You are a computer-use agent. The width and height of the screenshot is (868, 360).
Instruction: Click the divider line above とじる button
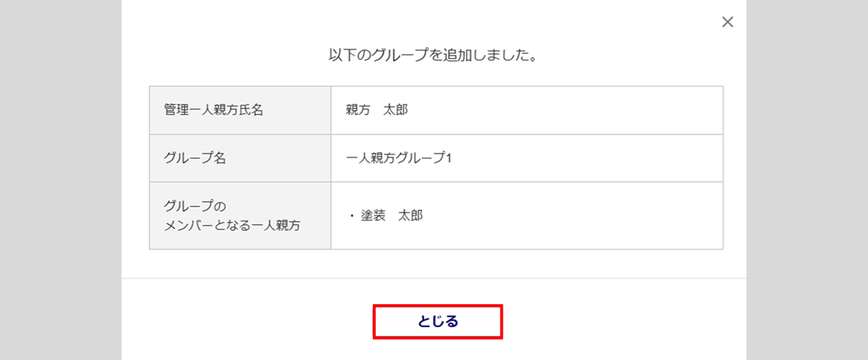433,278
